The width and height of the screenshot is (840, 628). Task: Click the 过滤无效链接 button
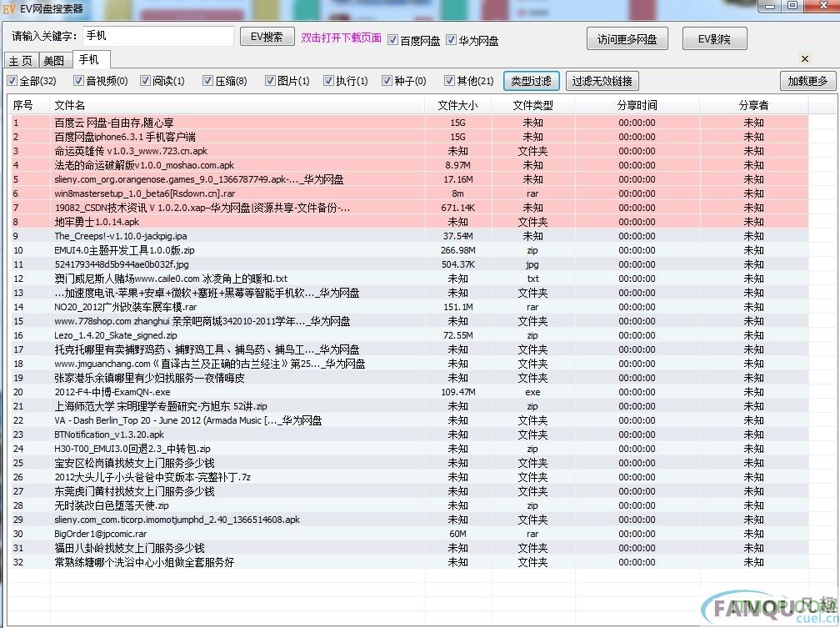[602, 81]
